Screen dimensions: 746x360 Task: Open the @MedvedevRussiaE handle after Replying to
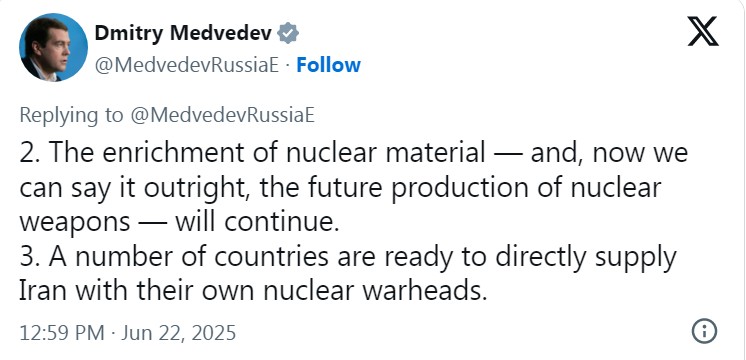point(222,115)
